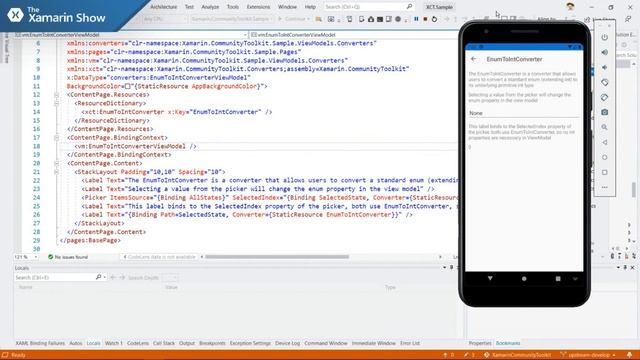Click the user account avatar in the title bar

click(570, 7)
